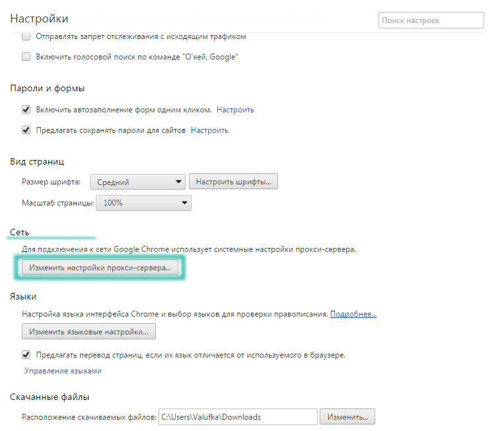This screenshot has height=431, width=504.
Task: Open the Подробнее link about languages
Action: (x=353, y=314)
